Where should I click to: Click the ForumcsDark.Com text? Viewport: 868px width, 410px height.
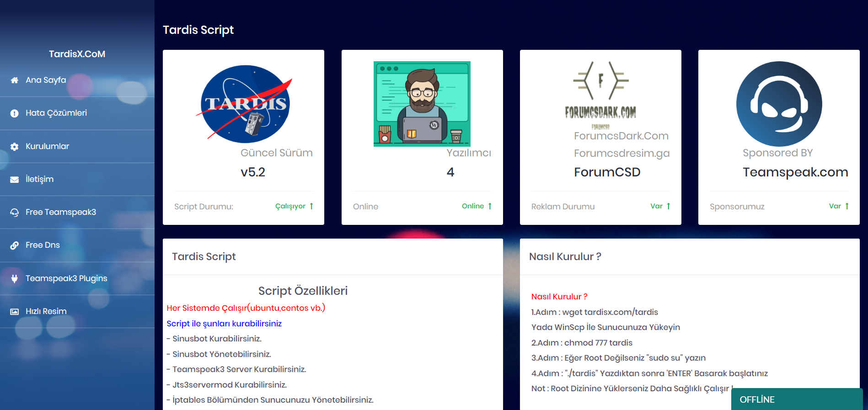pos(622,136)
